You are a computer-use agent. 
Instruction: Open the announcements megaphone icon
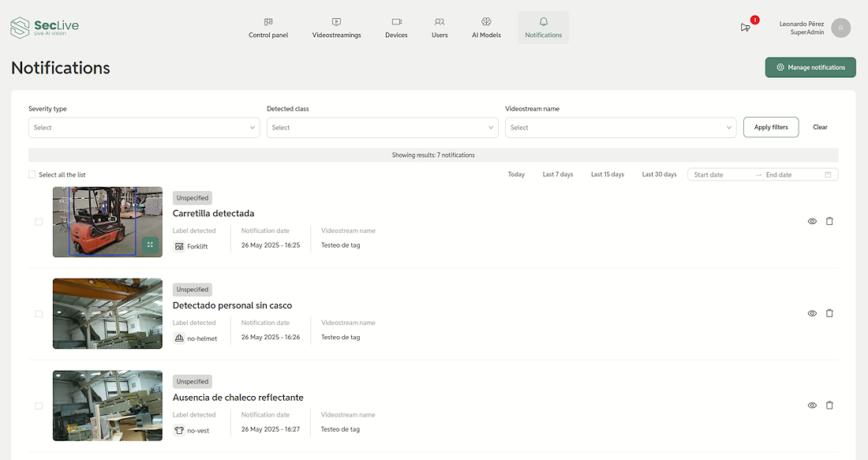coord(745,28)
